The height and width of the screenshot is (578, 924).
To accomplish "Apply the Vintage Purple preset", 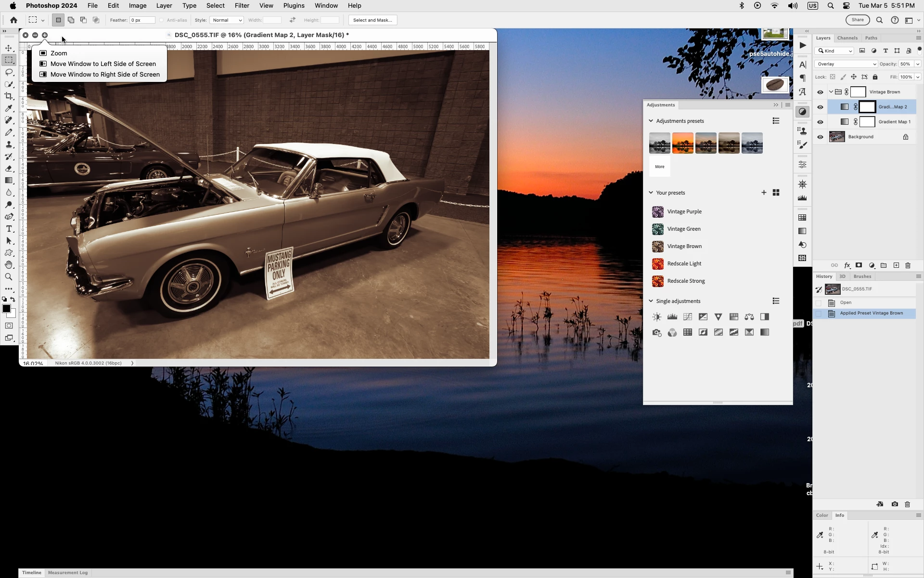I will (x=684, y=211).
